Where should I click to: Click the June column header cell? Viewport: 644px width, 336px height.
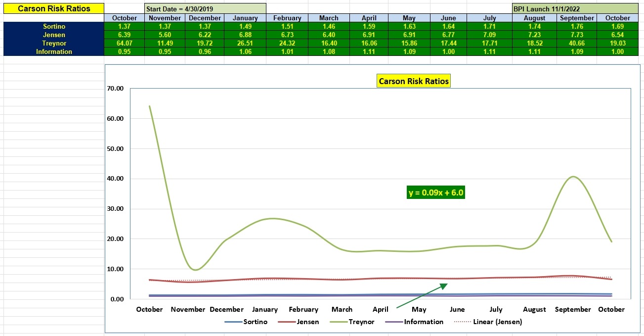pos(448,18)
